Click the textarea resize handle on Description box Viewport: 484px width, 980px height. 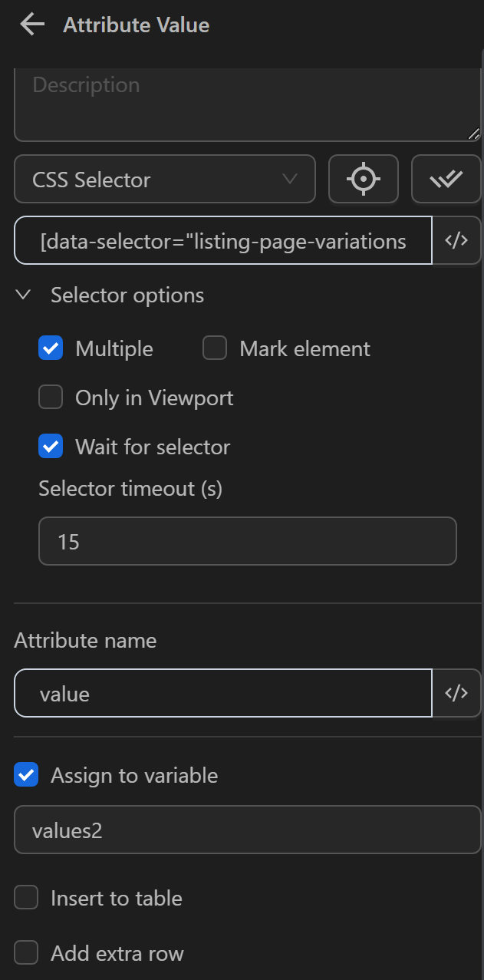click(476, 134)
